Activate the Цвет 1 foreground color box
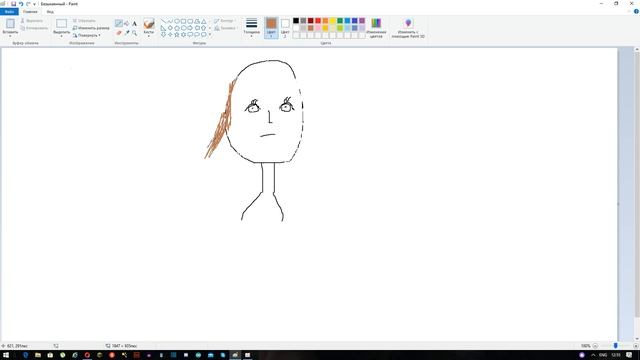 pyautogui.click(x=271, y=28)
